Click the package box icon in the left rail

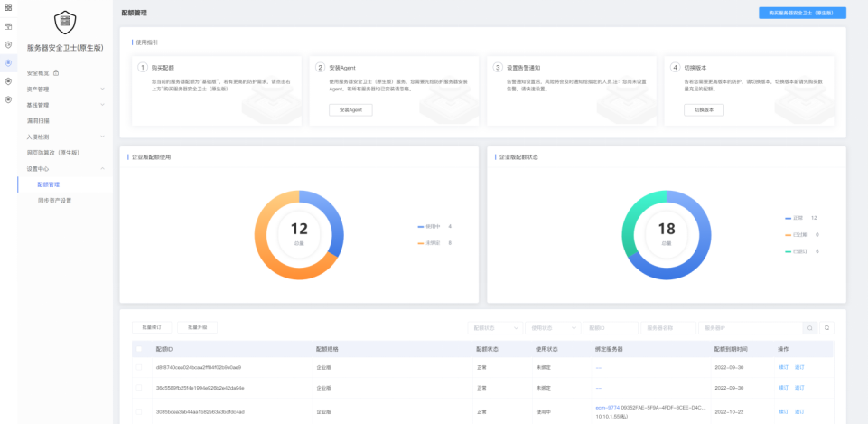(x=8, y=26)
